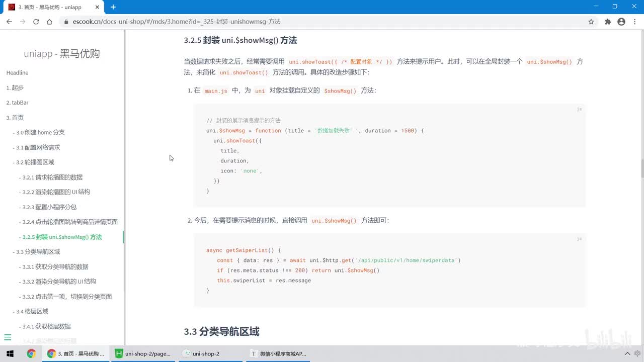
Task: Open the browser home page
Action: click(x=49, y=22)
